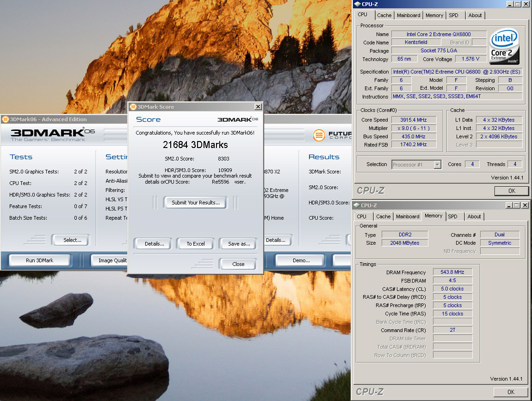
Task: Click Run 3DMark button
Action: 40,260
